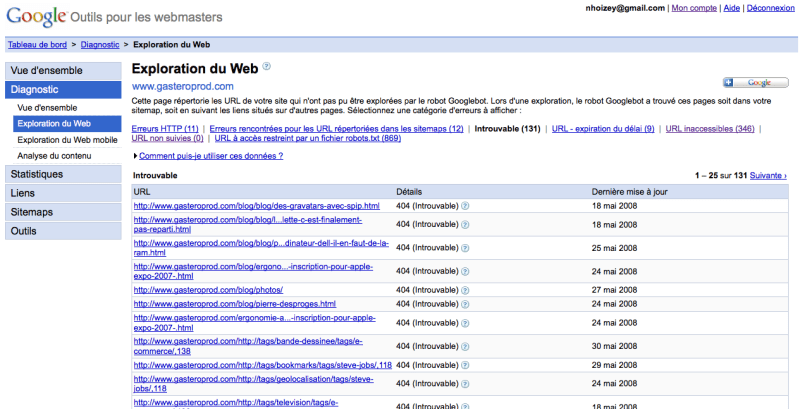Show sitemap URL errors (12) category

[x=336, y=129]
